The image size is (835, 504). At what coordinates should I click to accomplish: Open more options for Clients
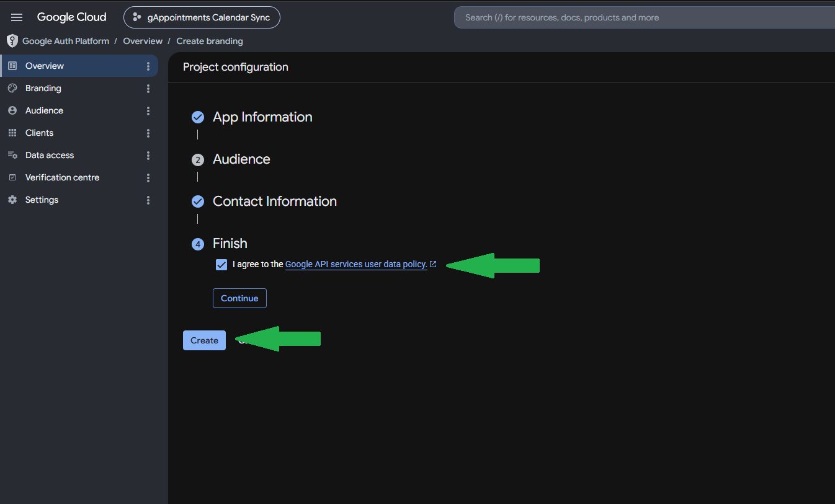click(148, 133)
